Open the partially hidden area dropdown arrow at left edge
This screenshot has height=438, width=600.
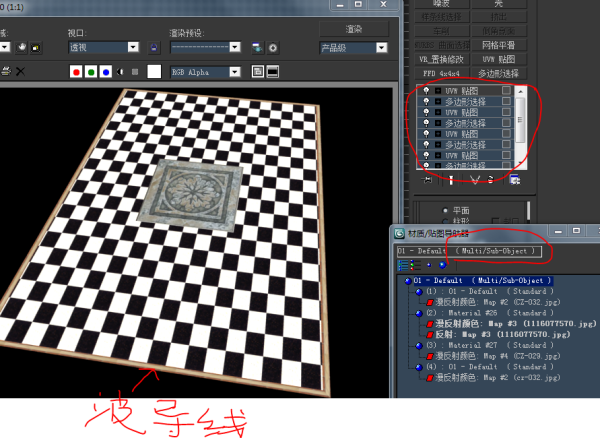5,47
